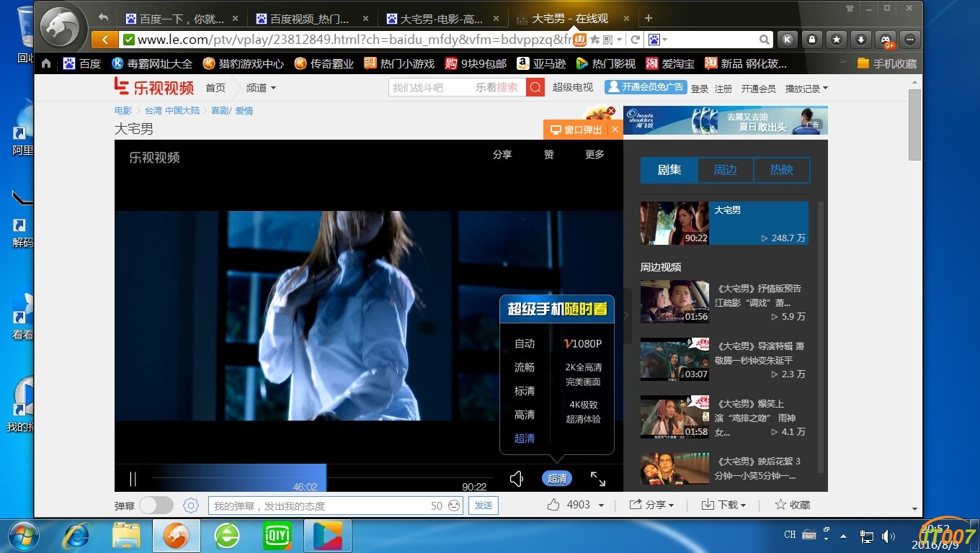Screen dimensions: 980x553
Task: Click 收藏 star below player
Action: point(793,505)
